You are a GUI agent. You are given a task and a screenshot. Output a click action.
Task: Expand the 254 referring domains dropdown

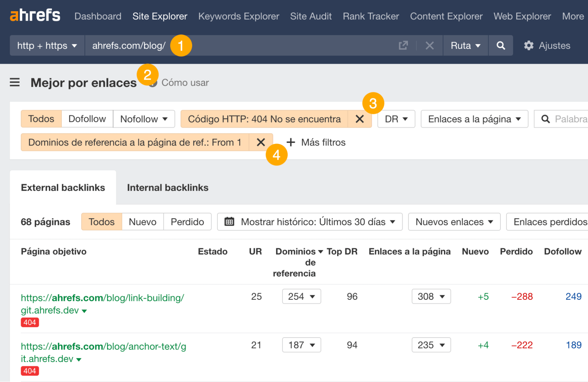(x=301, y=296)
